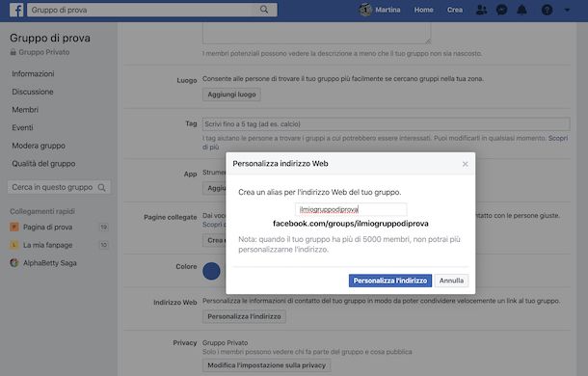The image size is (588, 376).
Task: Open the help question mark icon
Action: pyautogui.click(x=547, y=10)
